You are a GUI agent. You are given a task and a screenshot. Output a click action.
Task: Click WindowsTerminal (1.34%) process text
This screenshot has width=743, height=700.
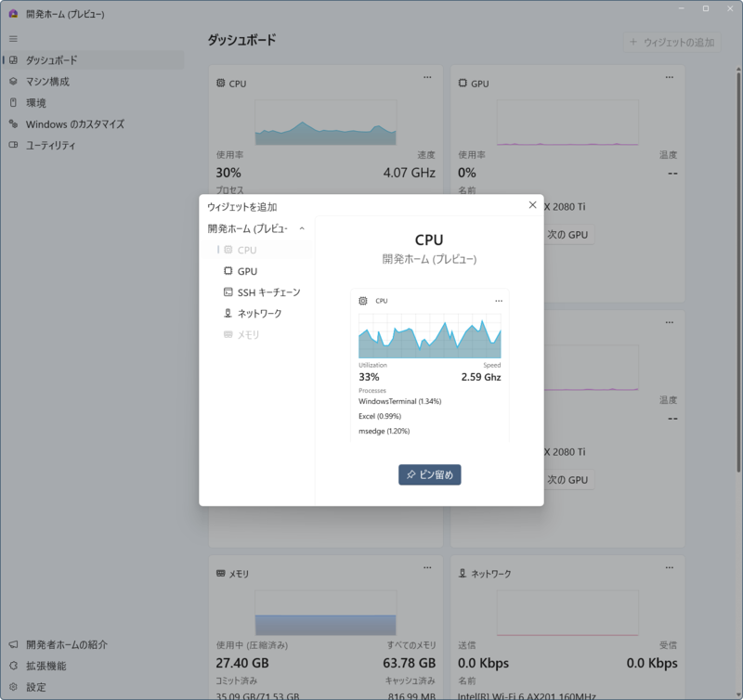tap(400, 401)
